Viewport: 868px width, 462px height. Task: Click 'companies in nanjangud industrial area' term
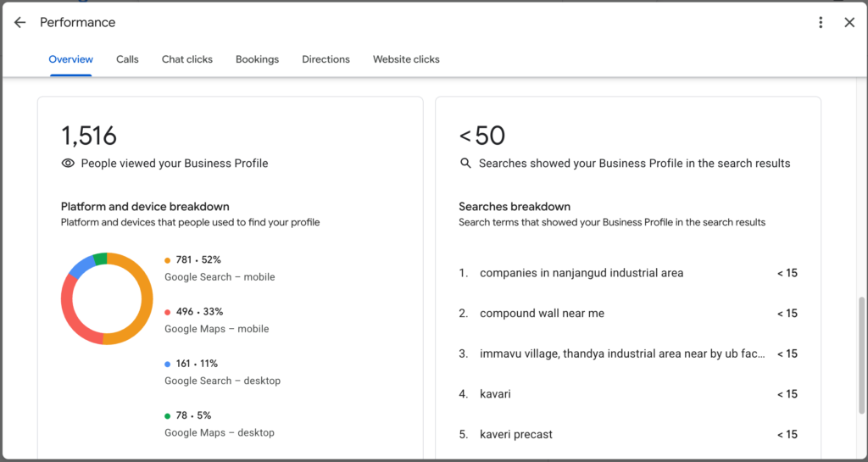[581, 273]
